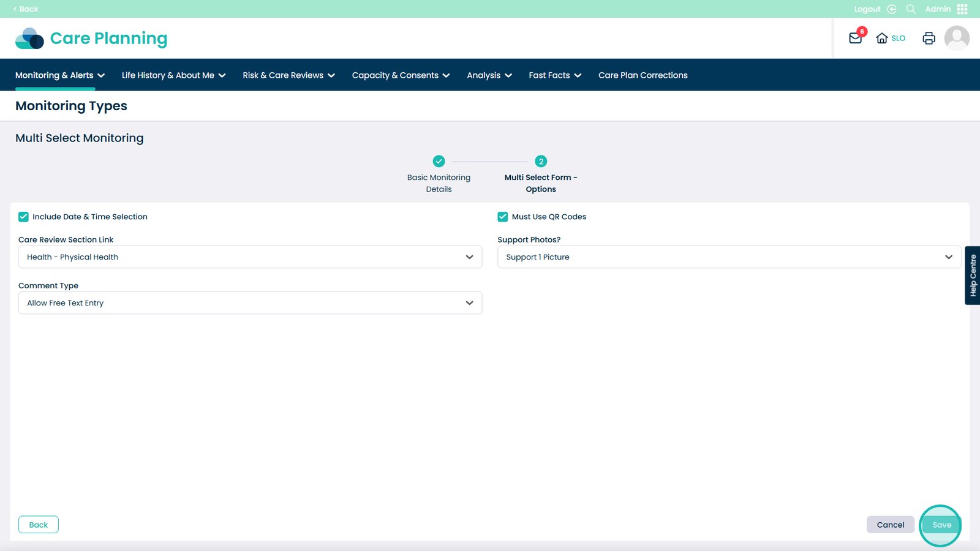Uncheck Include Date & Time Selection
Image resolution: width=980 pixels, height=551 pixels.
24,217
